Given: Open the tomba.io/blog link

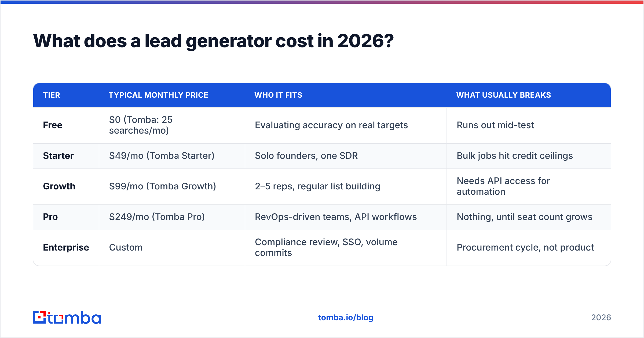Looking at the screenshot, I should [x=346, y=318].
